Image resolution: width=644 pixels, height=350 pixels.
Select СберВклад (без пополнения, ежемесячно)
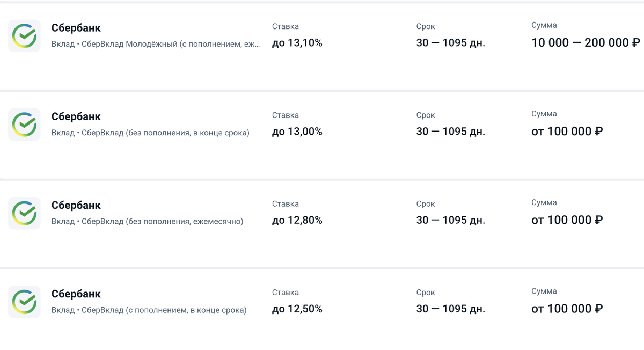[148, 221]
